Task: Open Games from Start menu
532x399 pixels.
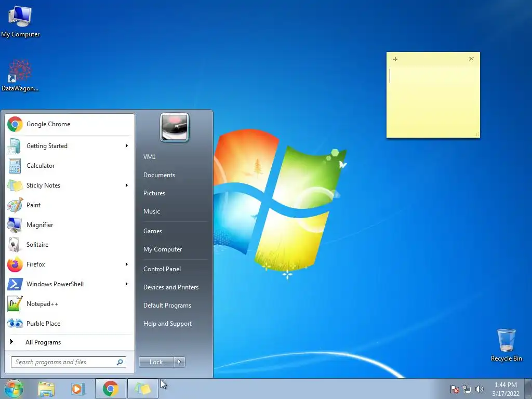Action: 153,231
